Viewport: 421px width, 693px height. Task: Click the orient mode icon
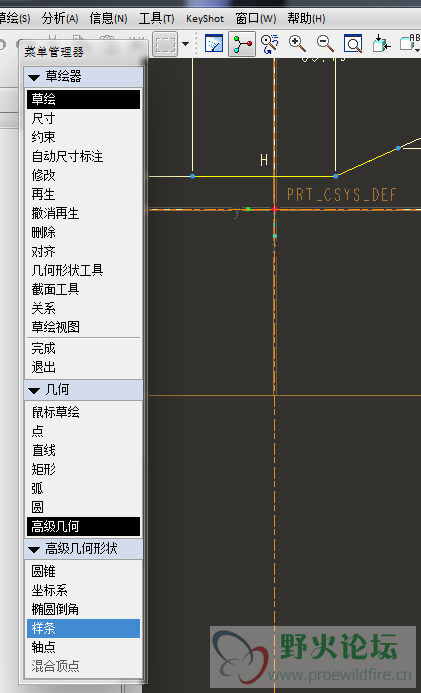click(269, 43)
